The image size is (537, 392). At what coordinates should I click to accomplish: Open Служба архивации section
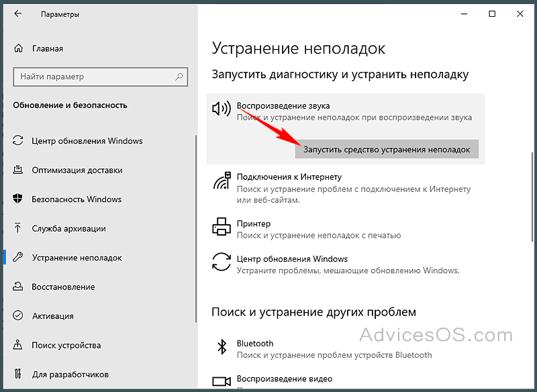68,228
